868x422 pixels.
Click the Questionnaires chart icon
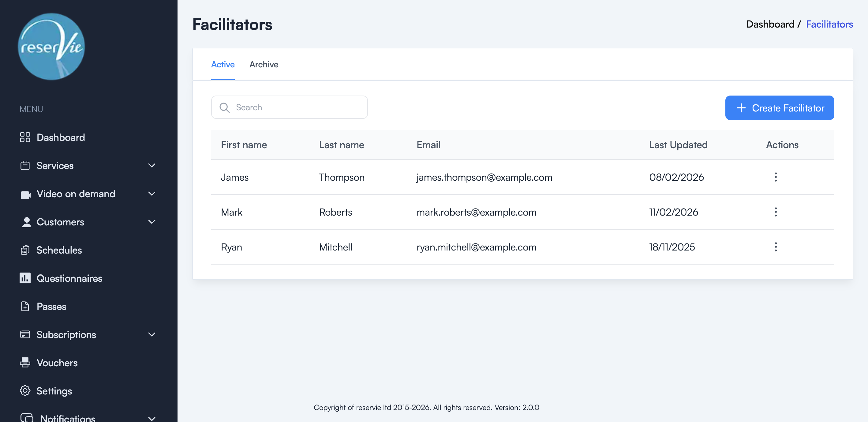click(25, 278)
